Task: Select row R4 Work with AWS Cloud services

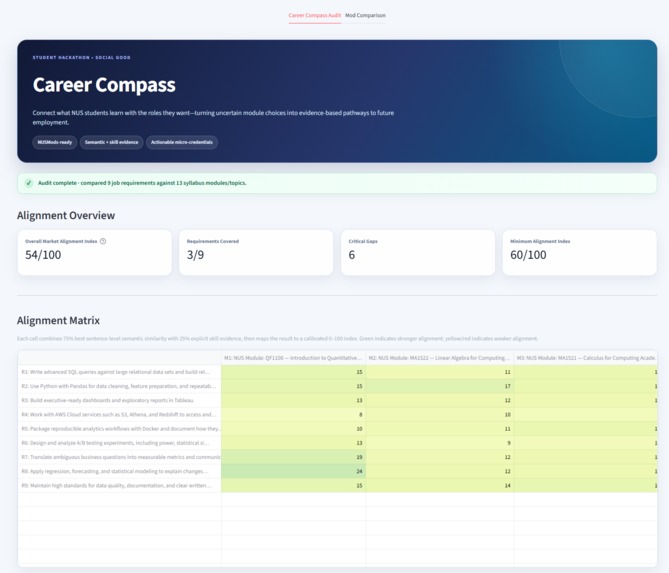Action: pos(119,414)
